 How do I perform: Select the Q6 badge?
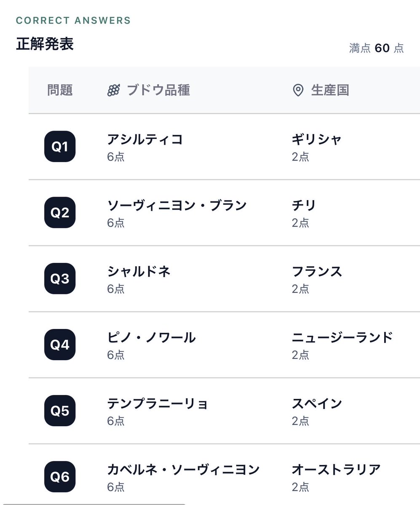[60, 477]
